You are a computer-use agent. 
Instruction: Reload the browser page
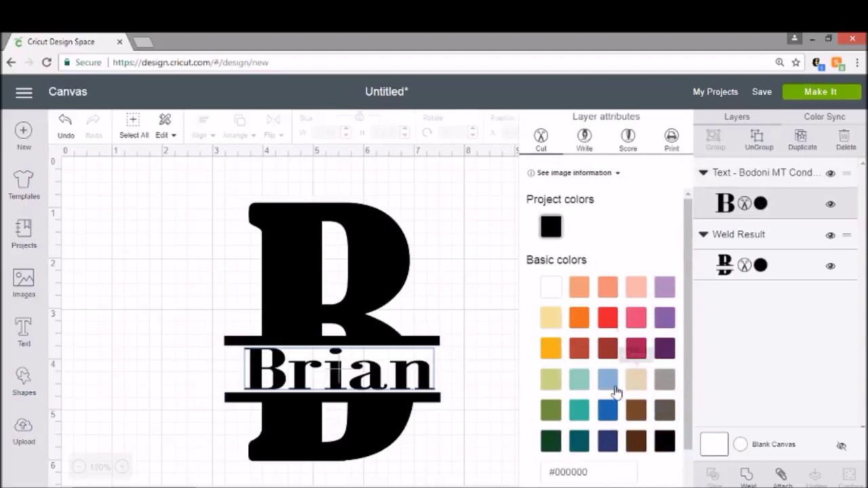click(47, 62)
